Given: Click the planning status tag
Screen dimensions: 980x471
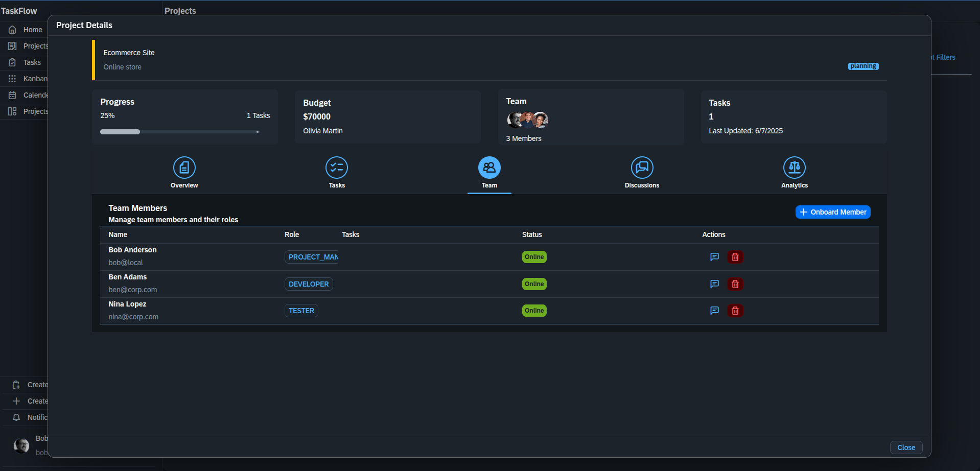Looking at the screenshot, I should coord(863,66).
